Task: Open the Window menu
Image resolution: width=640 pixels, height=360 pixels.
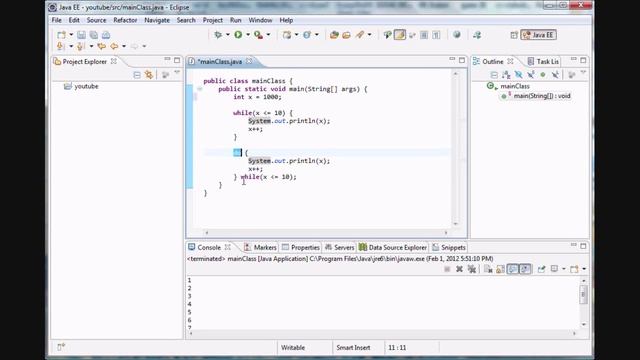Action: pyautogui.click(x=260, y=20)
